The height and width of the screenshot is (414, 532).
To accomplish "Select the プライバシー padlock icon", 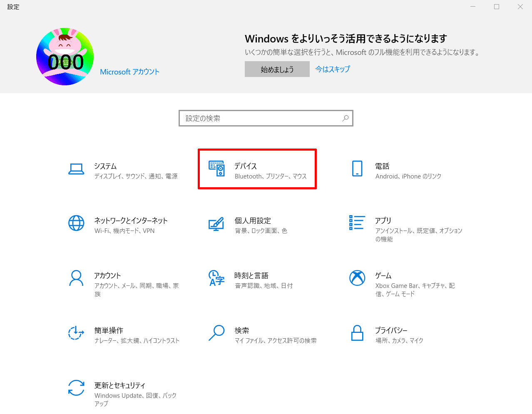I will point(357,333).
